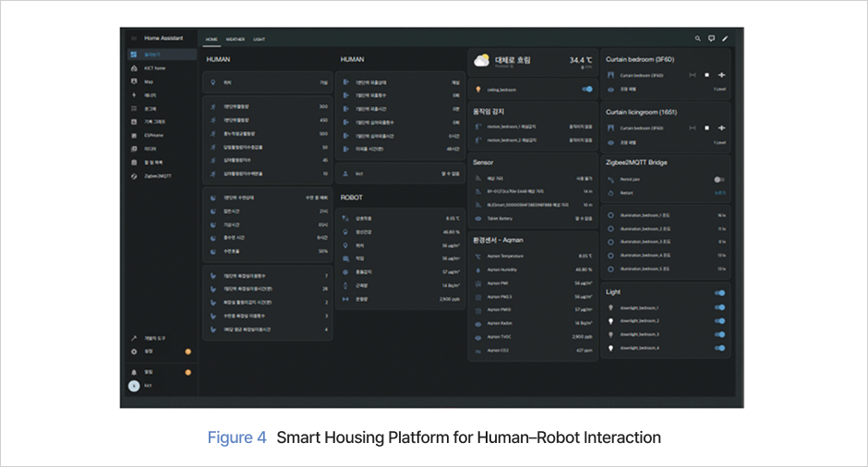Click the cloudy weather icon on forecast card

coord(482,60)
